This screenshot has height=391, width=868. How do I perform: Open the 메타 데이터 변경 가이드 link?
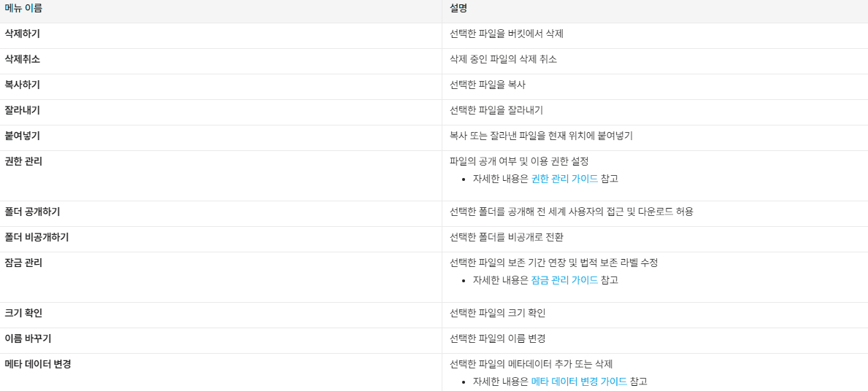(x=579, y=382)
